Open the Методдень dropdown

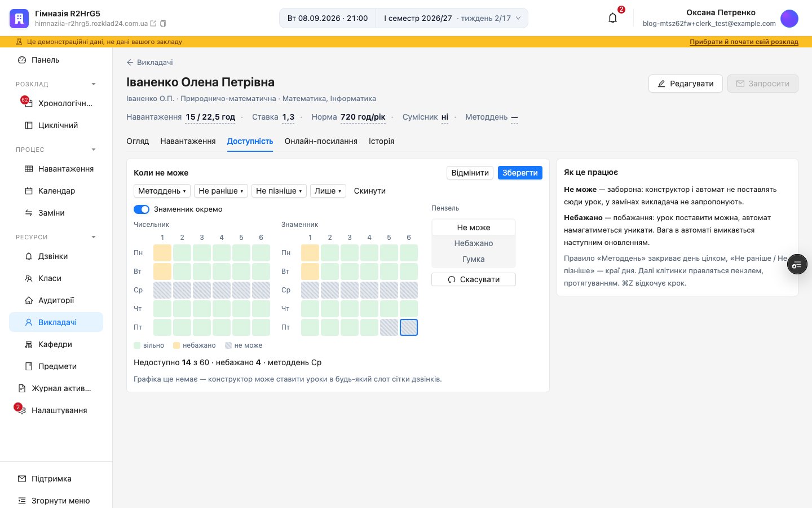[162, 191]
